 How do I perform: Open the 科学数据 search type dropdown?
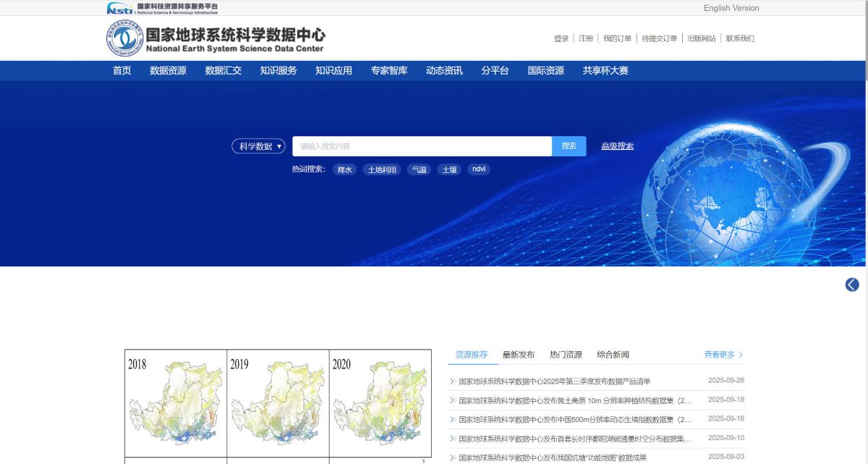(x=258, y=146)
